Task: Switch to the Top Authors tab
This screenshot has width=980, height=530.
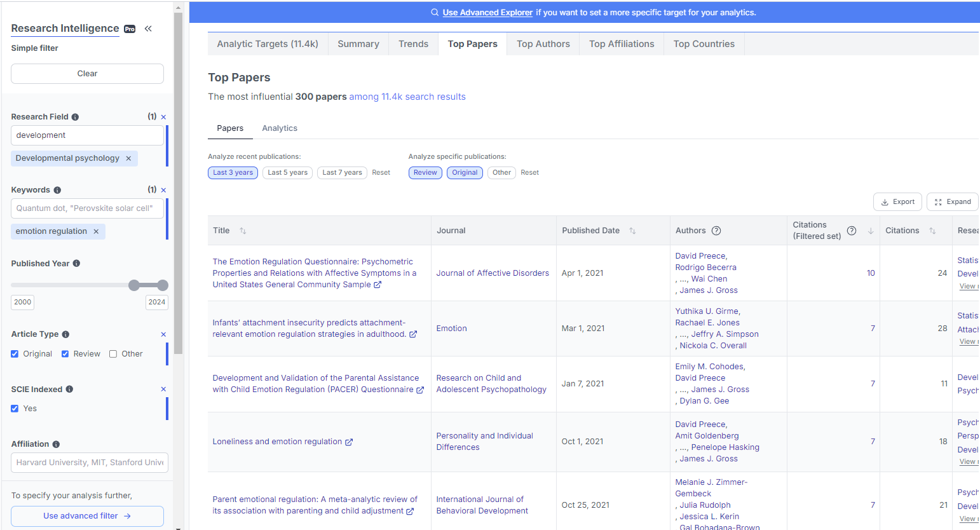Action: point(542,43)
